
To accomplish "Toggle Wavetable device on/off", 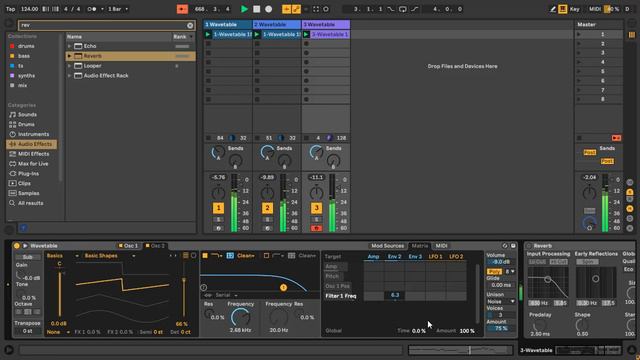I will 17,246.
